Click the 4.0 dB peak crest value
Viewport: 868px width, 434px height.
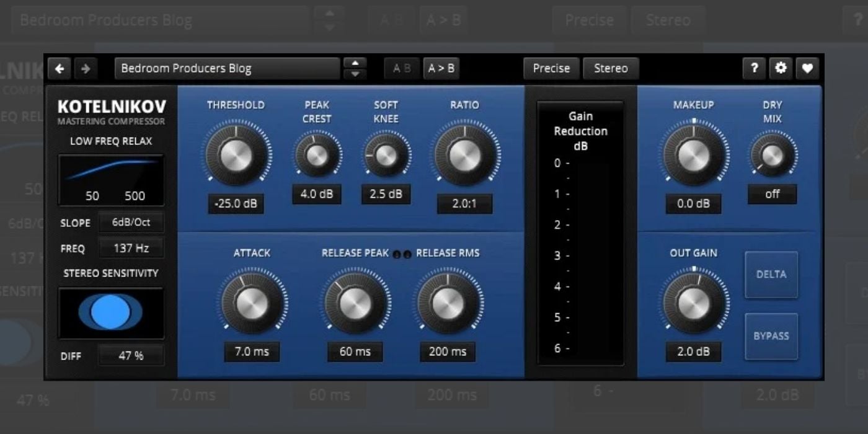point(317,194)
